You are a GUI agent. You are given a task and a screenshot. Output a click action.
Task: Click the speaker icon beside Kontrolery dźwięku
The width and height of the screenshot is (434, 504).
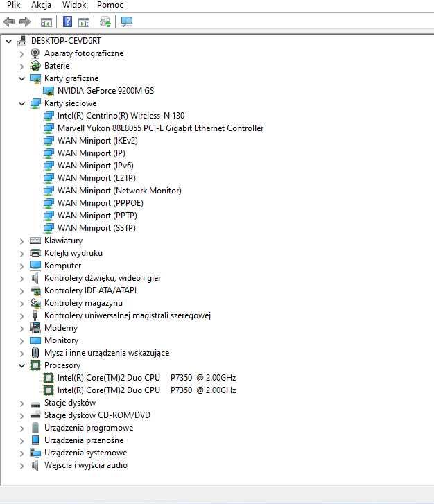click(x=35, y=278)
